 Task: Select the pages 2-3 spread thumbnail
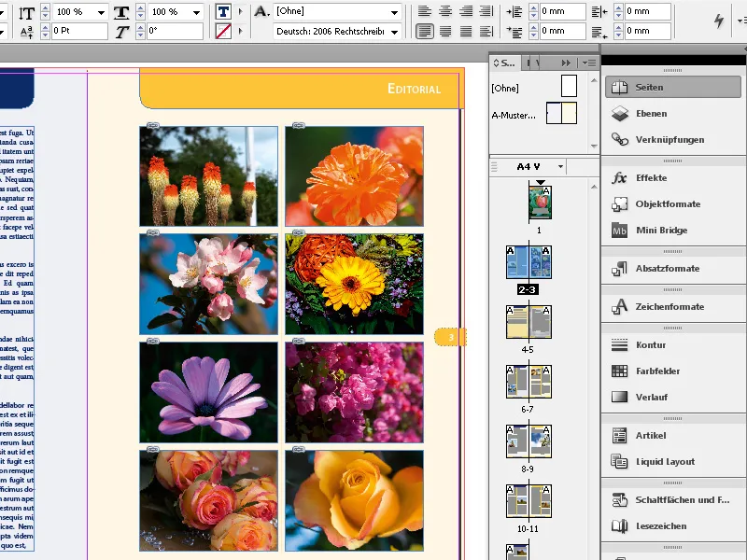click(529, 262)
